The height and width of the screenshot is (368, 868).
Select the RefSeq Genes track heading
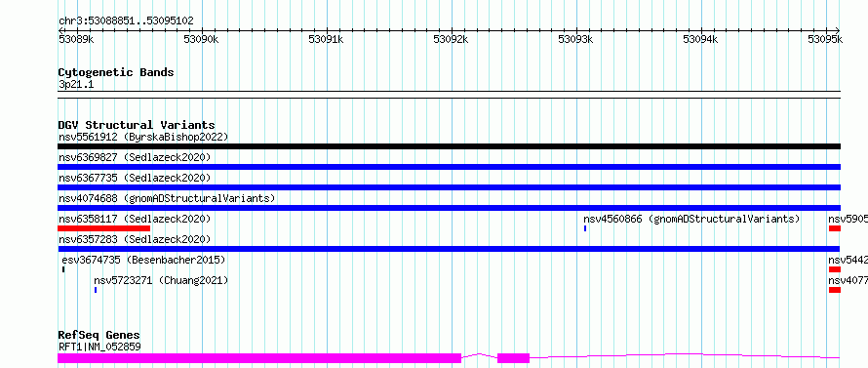99,336
